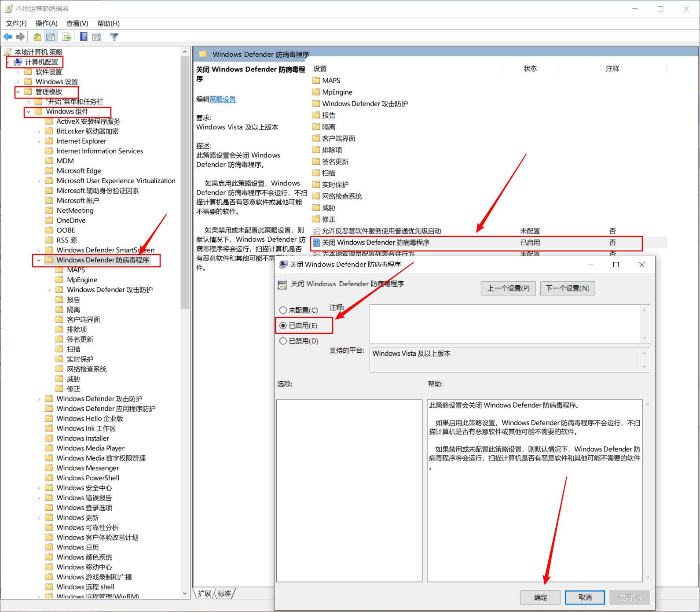Click the folder icon beside Windows Hello 企业版
Image resolution: width=700 pixels, height=612 pixels.
point(49,418)
